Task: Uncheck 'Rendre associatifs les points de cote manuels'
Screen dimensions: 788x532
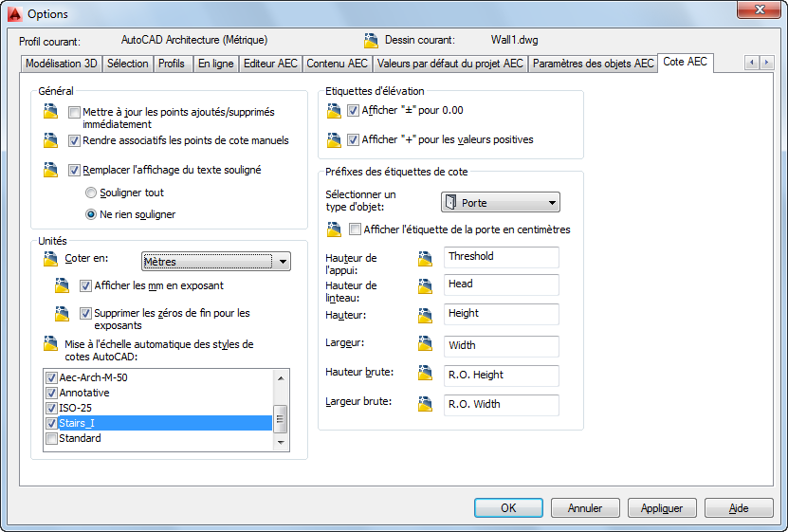Action: 74,140
